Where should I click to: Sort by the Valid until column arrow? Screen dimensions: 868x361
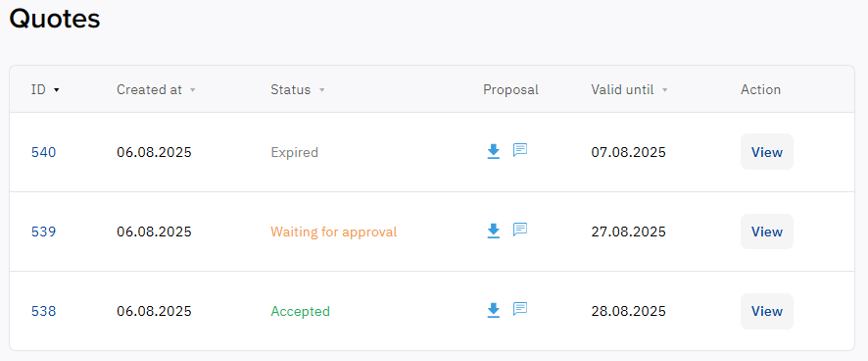click(665, 90)
